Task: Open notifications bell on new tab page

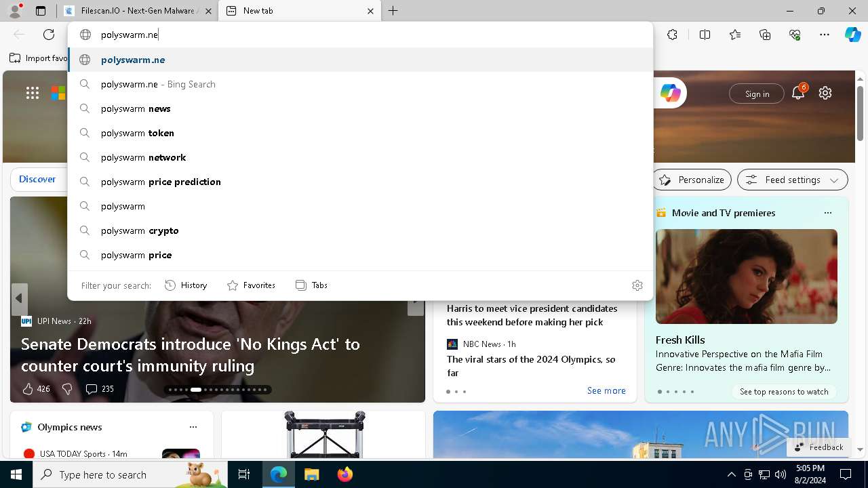Action: click(798, 94)
